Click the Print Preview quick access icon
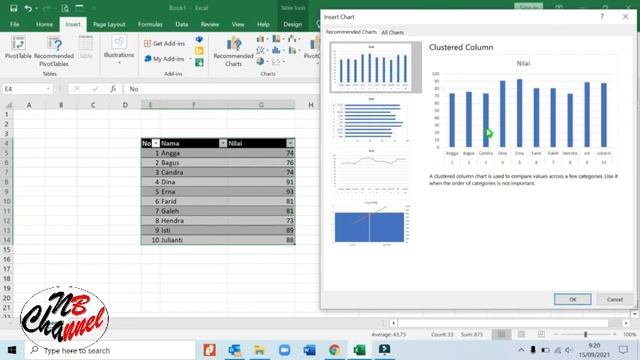The width and height of the screenshot is (640, 360). 65,8
